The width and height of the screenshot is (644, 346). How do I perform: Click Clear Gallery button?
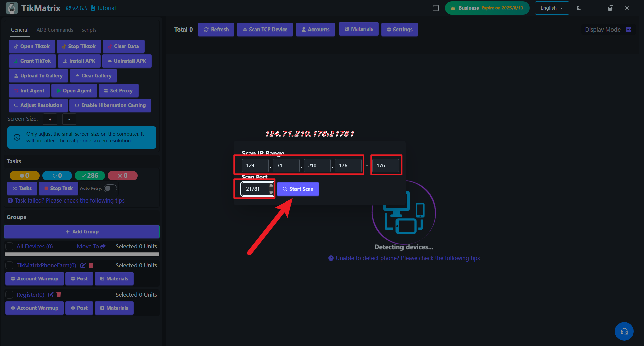[x=93, y=76]
